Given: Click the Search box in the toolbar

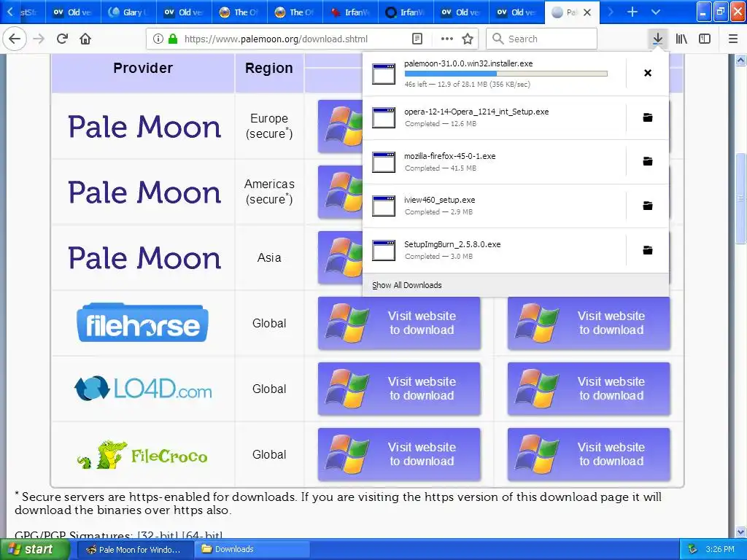Looking at the screenshot, I should (x=542, y=39).
